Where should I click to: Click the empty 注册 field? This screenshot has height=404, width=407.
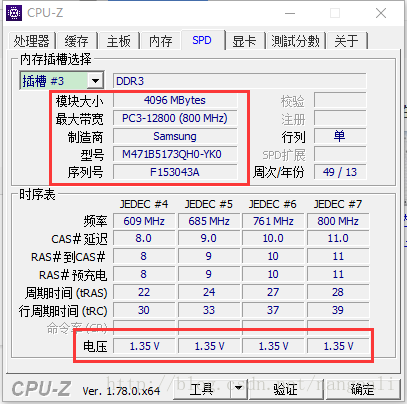click(x=340, y=118)
